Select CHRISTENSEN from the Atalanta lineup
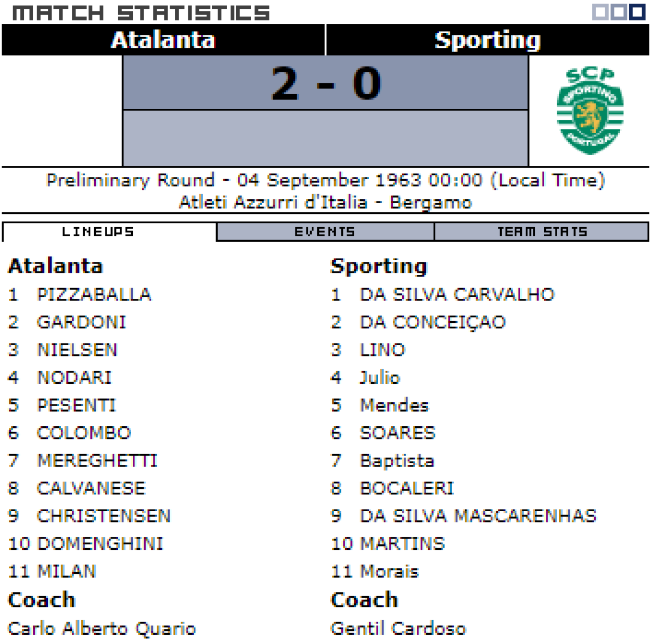The height and width of the screenshot is (644, 653). click(x=103, y=516)
